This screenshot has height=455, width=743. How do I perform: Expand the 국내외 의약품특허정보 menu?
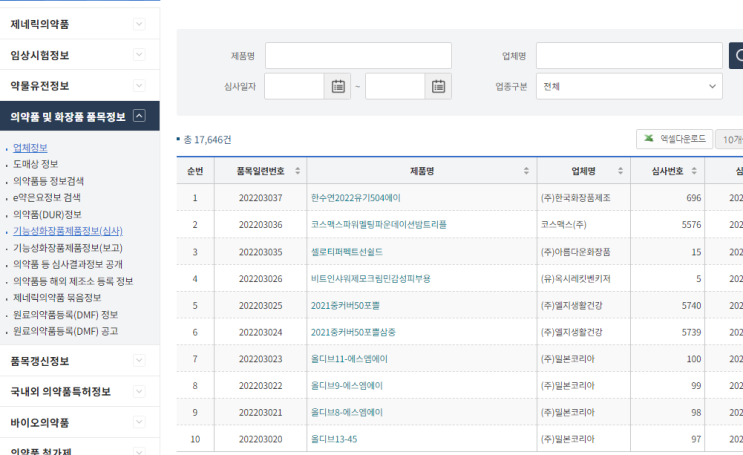139,391
